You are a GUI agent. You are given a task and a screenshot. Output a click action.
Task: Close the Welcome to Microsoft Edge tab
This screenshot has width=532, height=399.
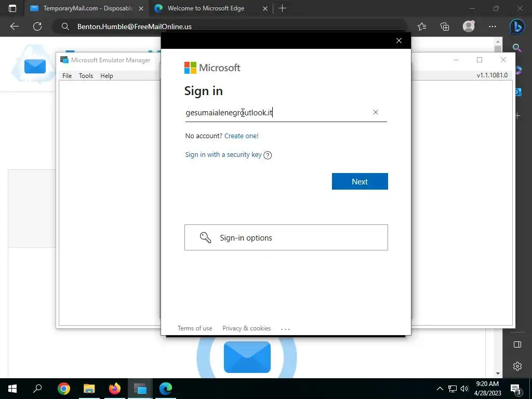tap(265, 8)
